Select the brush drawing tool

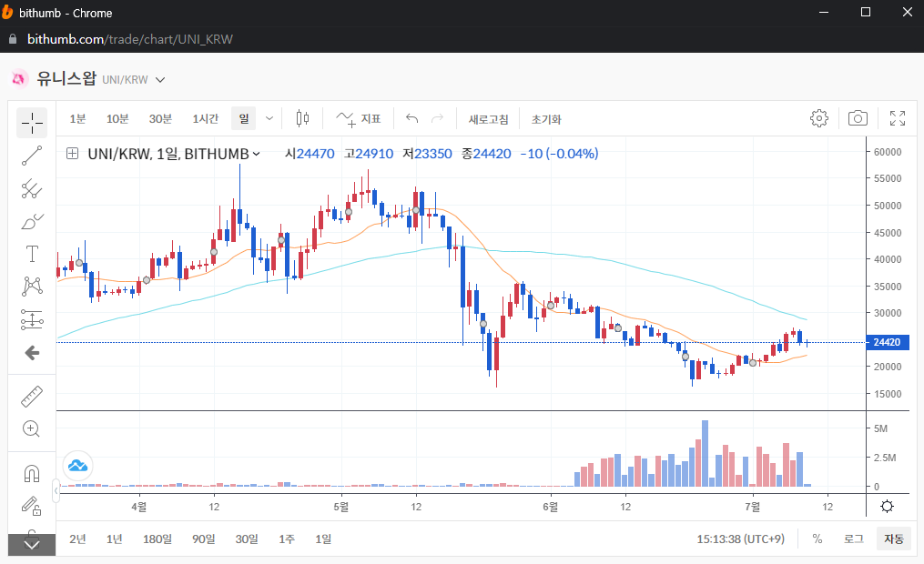coord(32,222)
